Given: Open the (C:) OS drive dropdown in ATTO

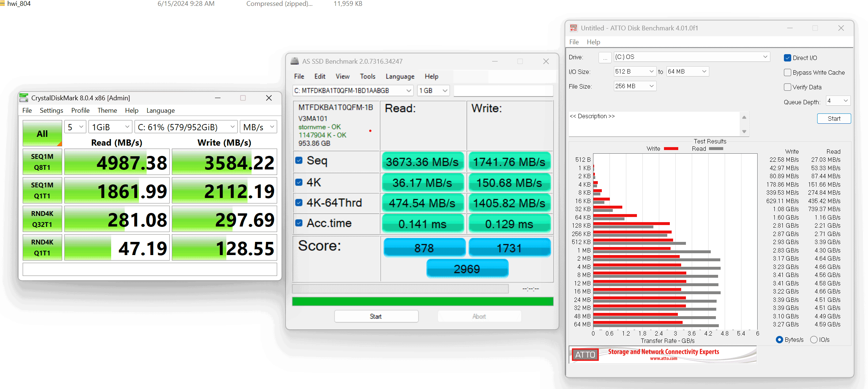Looking at the screenshot, I should pos(692,57).
